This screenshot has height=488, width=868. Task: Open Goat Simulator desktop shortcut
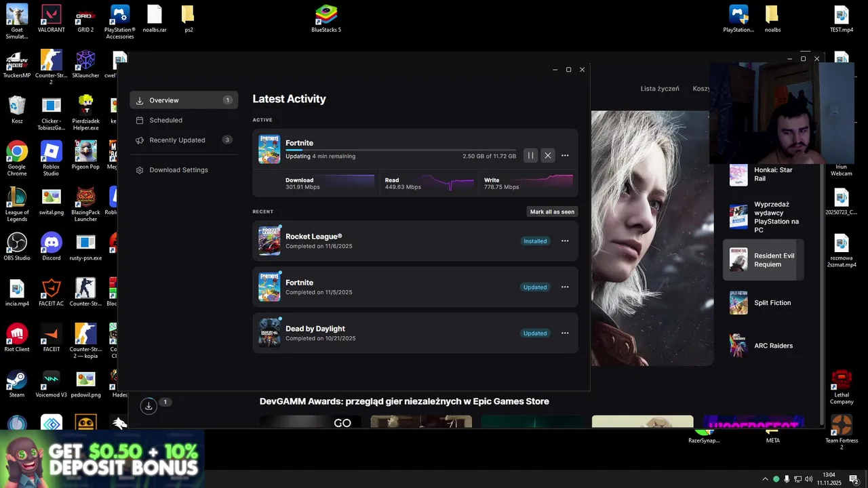17,22
